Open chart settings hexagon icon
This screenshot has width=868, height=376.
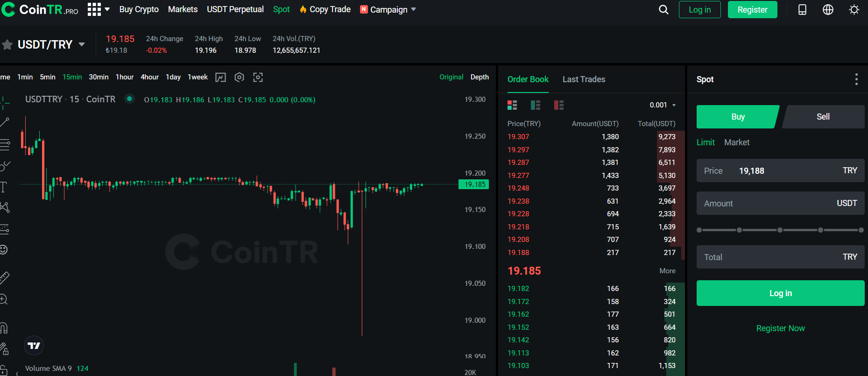pos(239,78)
